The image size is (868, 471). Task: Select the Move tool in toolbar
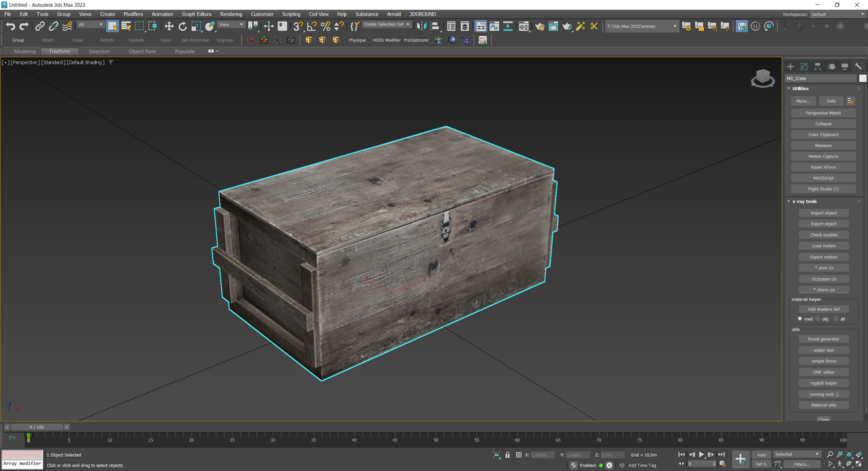point(169,26)
